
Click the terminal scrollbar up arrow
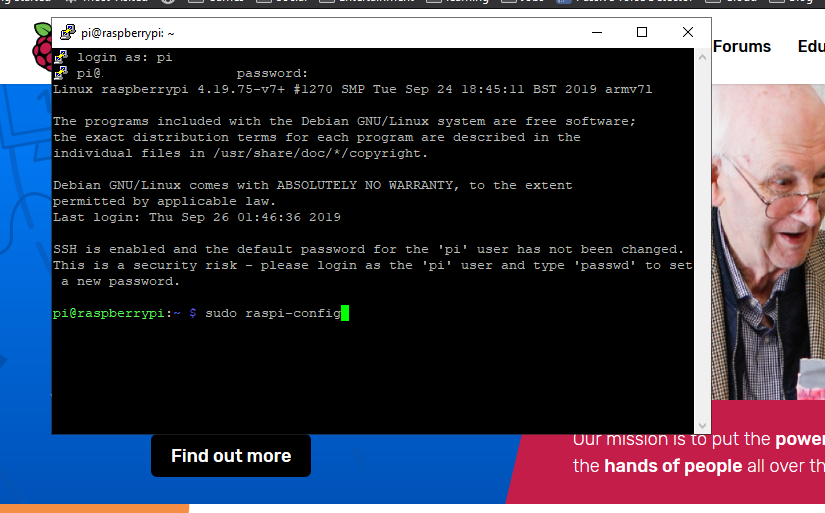pos(702,57)
